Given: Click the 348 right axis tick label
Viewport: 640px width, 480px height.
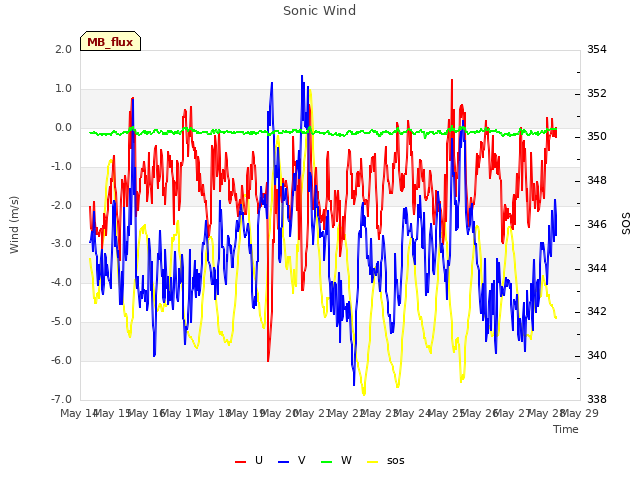Looking at the screenshot, I should (x=597, y=180).
